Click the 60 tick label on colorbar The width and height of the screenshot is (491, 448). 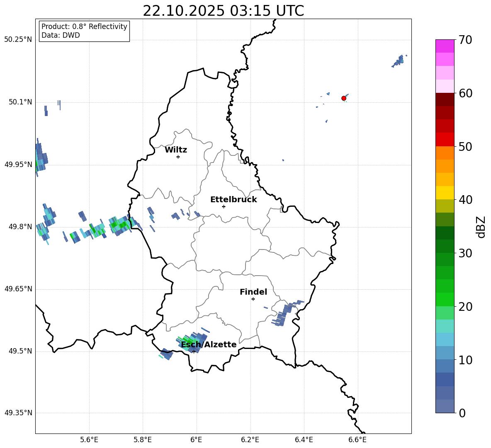(x=466, y=93)
